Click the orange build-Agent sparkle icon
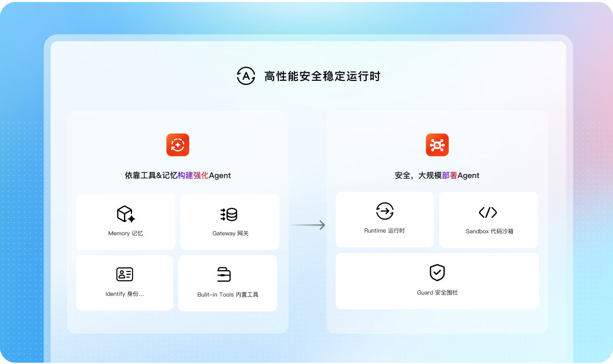This screenshot has height=364, width=613. [178, 145]
